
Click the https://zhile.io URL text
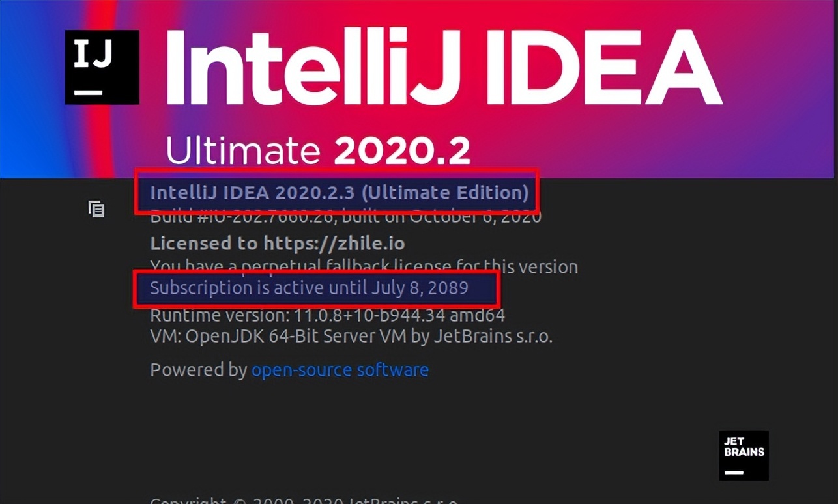[334, 244]
